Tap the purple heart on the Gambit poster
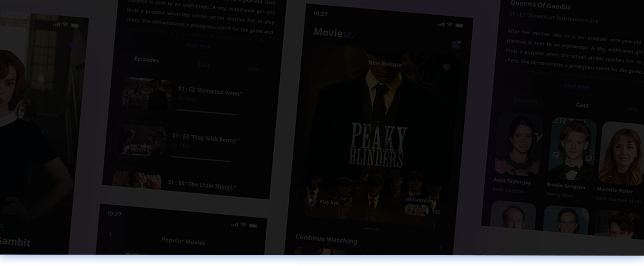The height and width of the screenshot is (266, 644). [73, 46]
